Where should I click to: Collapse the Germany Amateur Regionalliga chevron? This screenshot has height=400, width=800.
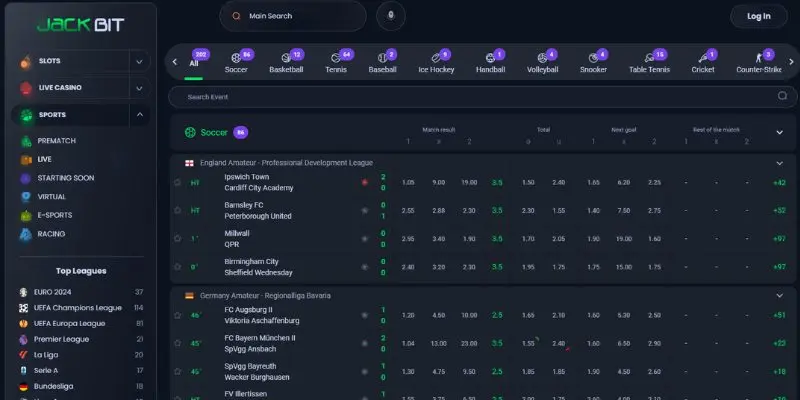coord(779,295)
